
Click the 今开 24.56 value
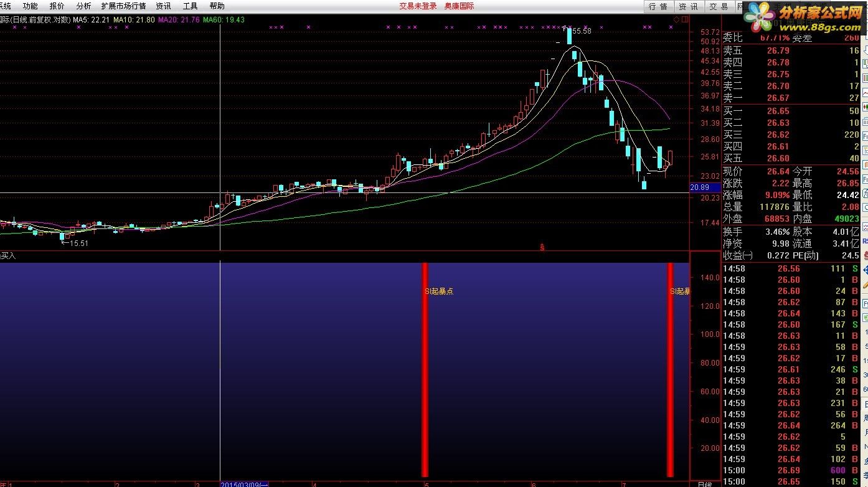tap(847, 171)
